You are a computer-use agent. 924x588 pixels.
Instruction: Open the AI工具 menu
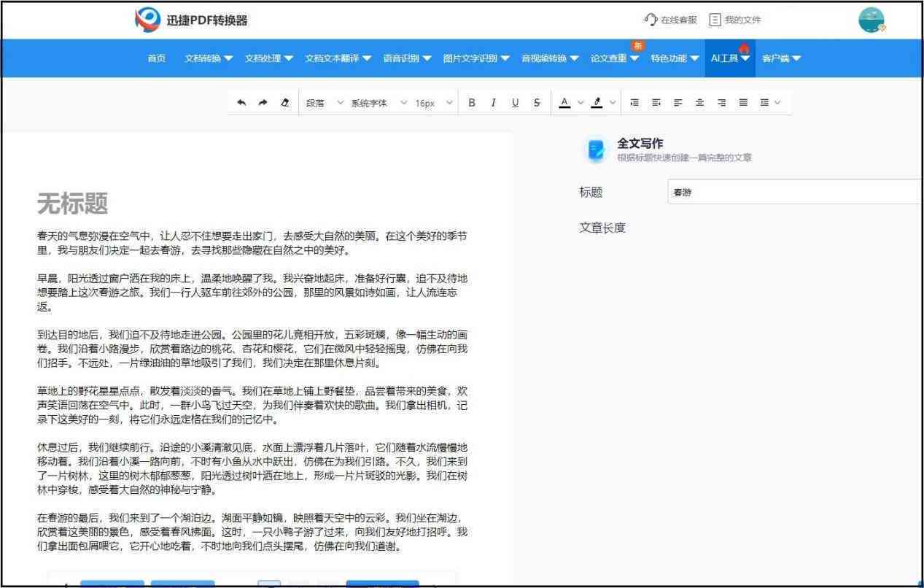731,58
